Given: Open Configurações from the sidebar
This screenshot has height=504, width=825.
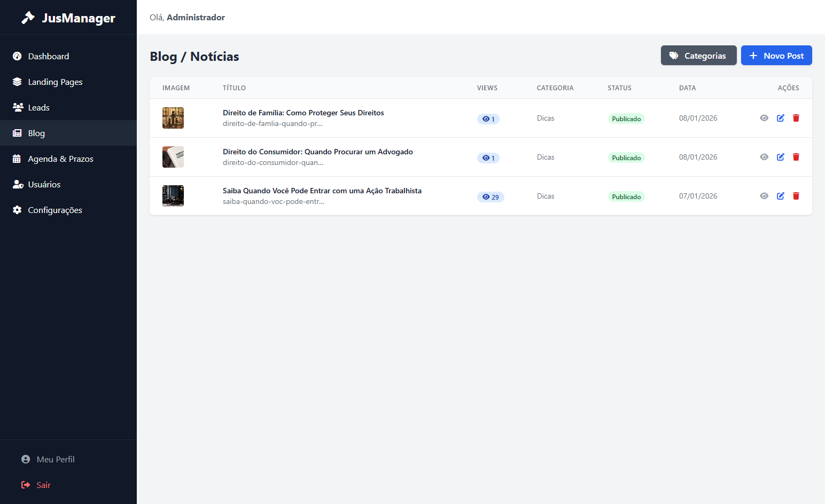Looking at the screenshot, I should (55, 210).
